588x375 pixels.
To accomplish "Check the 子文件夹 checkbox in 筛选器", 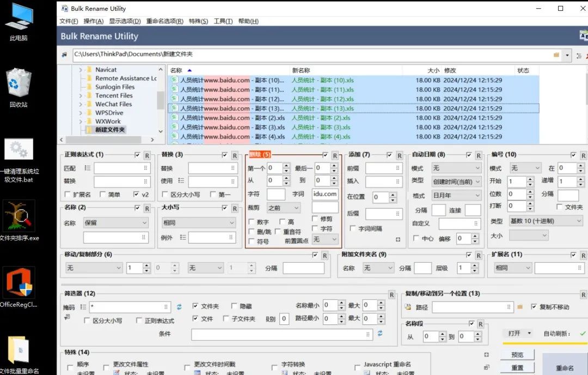I will coord(226,319).
